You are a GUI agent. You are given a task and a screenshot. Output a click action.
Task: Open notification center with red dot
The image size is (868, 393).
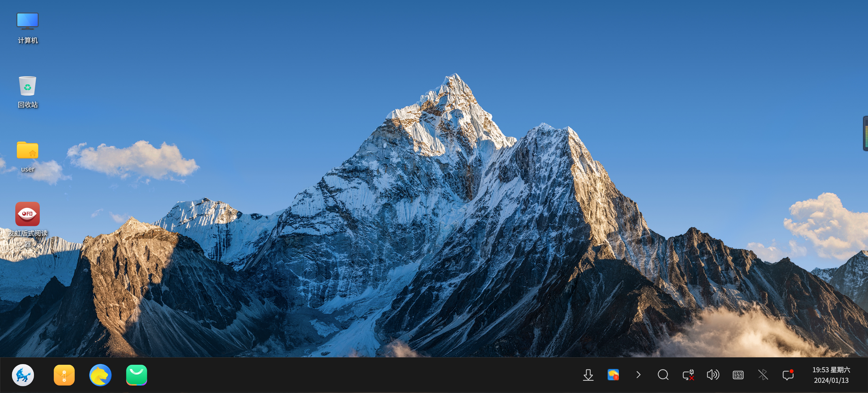[x=788, y=375]
